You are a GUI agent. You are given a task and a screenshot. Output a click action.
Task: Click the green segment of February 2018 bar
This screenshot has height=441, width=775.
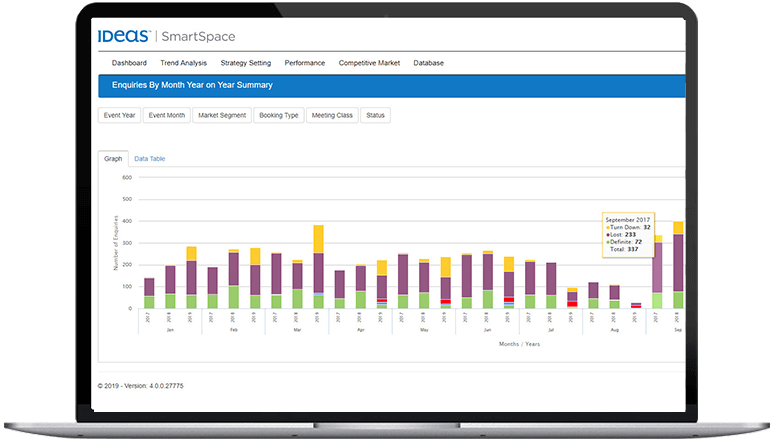pos(234,297)
